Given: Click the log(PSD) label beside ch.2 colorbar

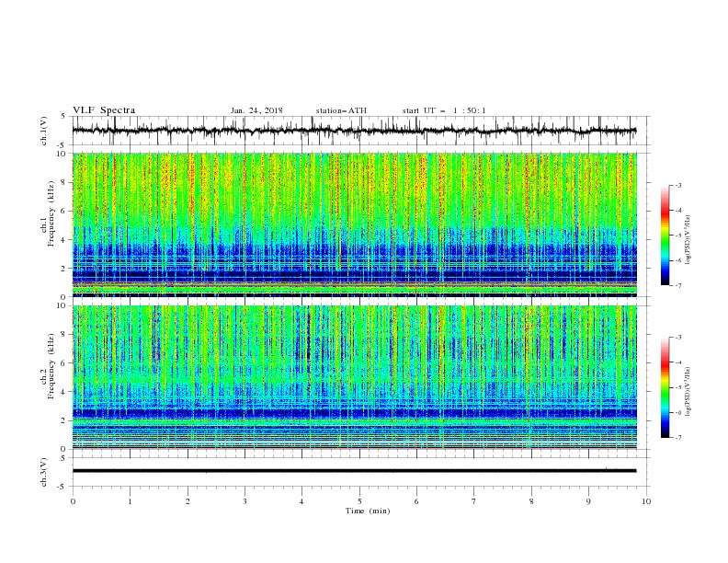Looking at the screenshot, I should [688, 392].
